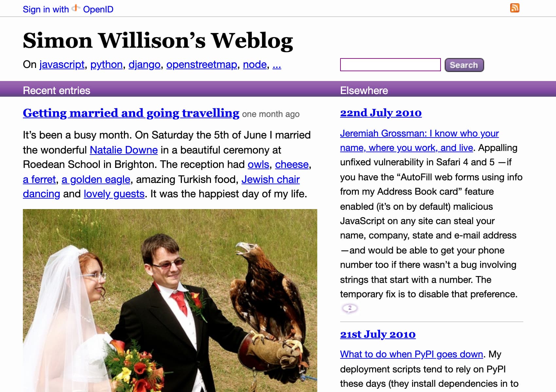Open the python tag link
Image resolution: width=556 pixels, height=392 pixels.
[106, 64]
